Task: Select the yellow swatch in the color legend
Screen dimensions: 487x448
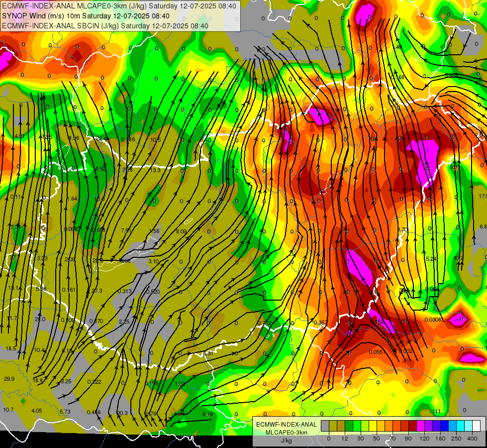Action: pos(373,426)
